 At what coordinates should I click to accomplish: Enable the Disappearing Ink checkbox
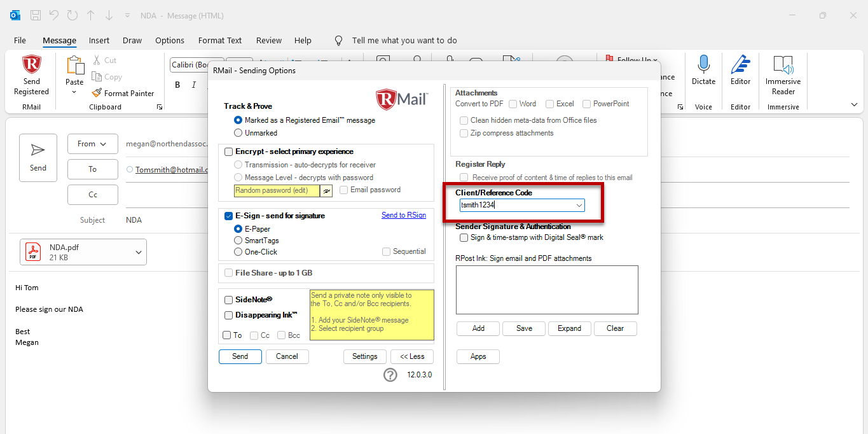[x=229, y=315]
